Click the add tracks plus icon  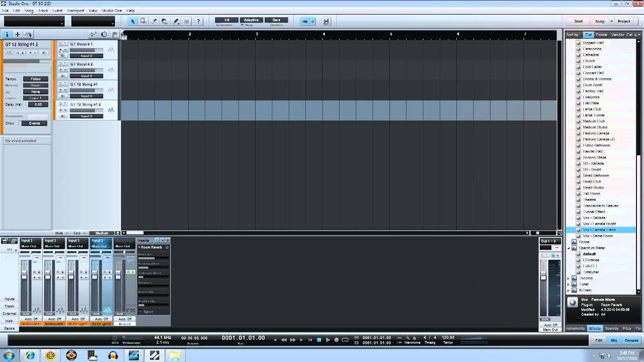18,35
